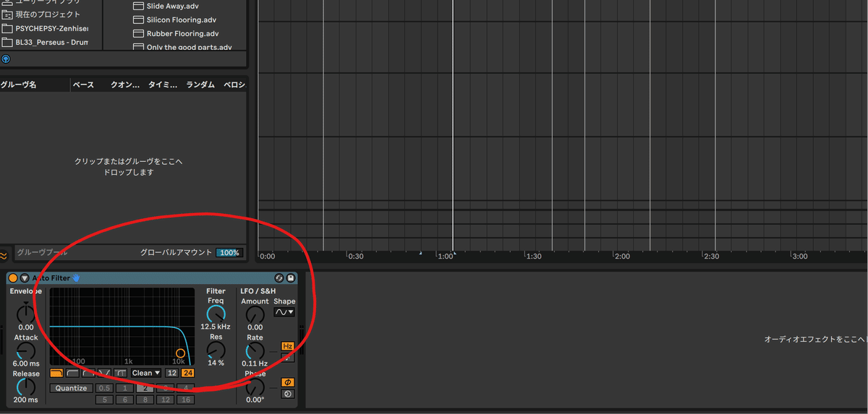
Task: Click the Filter Freq knob
Action: (x=216, y=314)
